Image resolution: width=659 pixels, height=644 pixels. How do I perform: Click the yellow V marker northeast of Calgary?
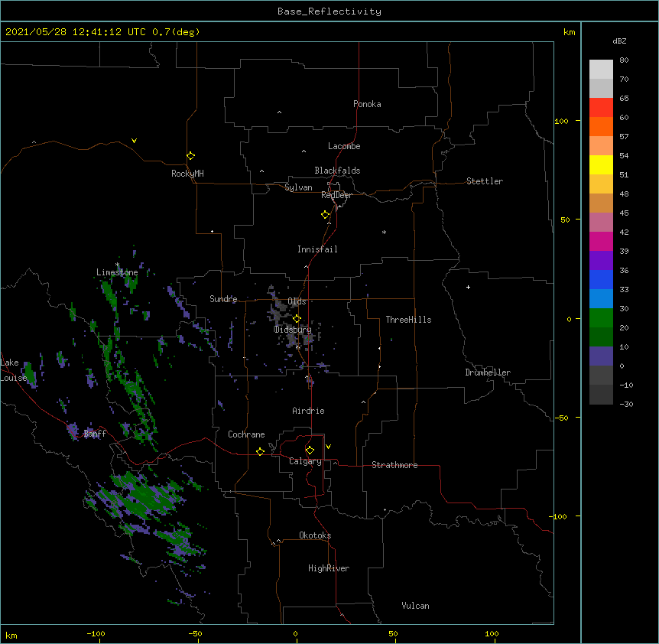click(x=328, y=447)
